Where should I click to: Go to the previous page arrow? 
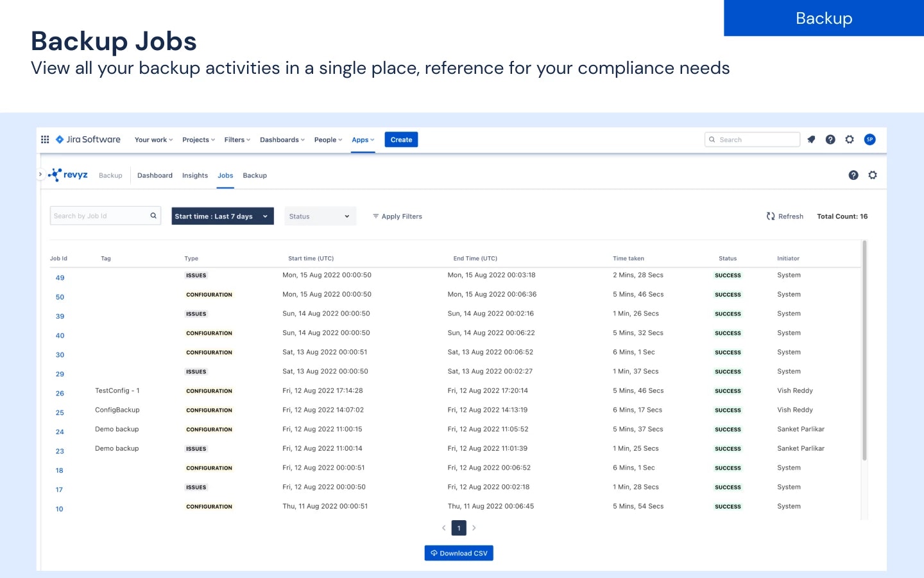(x=443, y=528)
